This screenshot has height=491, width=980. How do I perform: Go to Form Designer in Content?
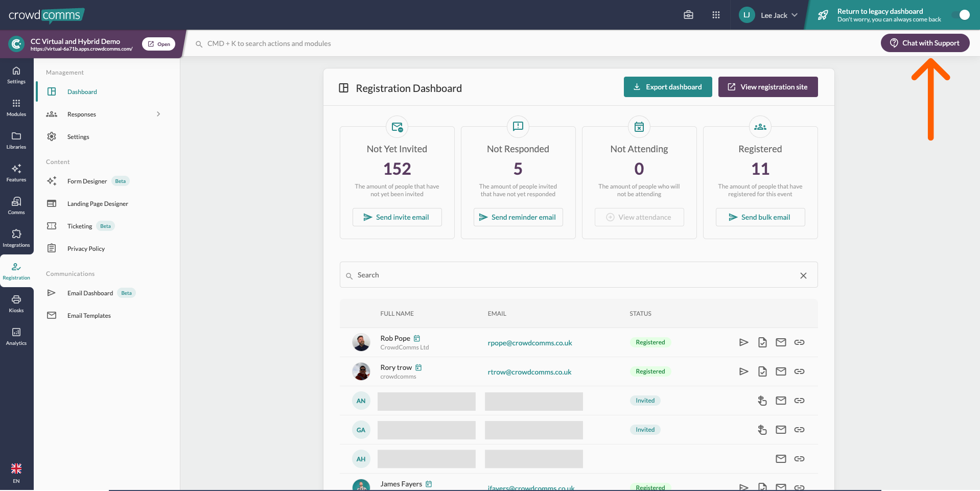[87, 181]
